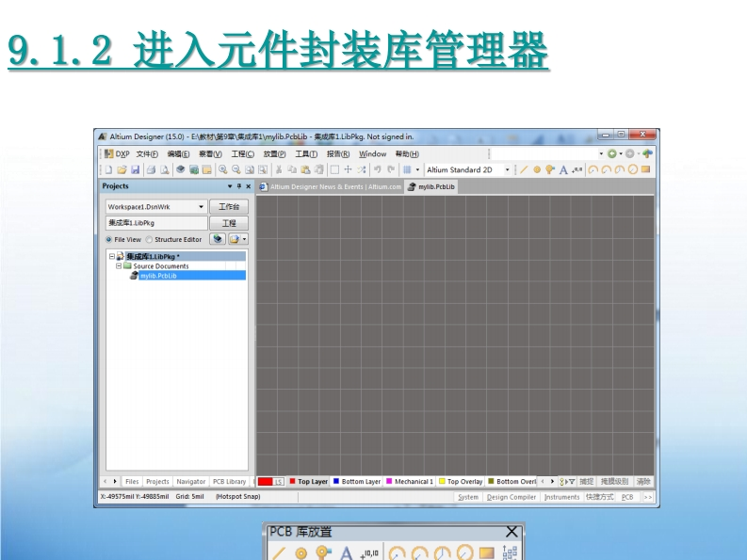Image resolution: width=747 pixels, height=560 pixels.
Task: Click the Print Preview icon
Action: (x=164, y=169)
